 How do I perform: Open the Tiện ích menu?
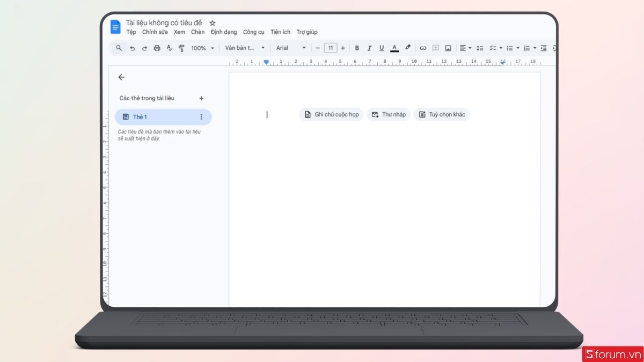point(280,32)
